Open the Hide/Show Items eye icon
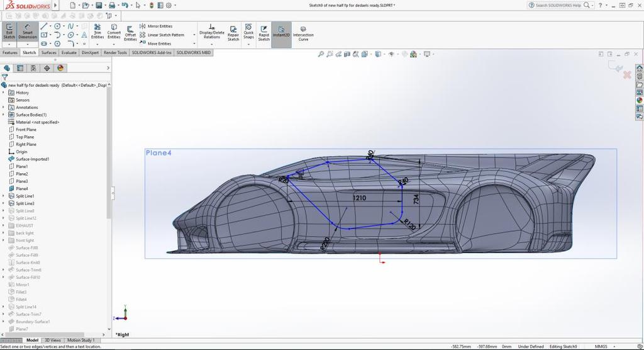 coord(391,54)
